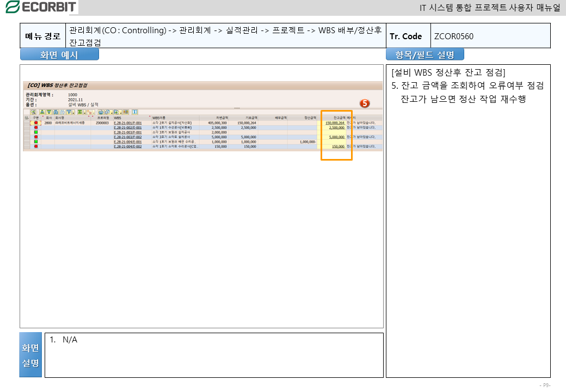The width and height of the screenshot is (566, 392).
Task: Open dropdown arrow next to export icon
Action: pos(120,112)
